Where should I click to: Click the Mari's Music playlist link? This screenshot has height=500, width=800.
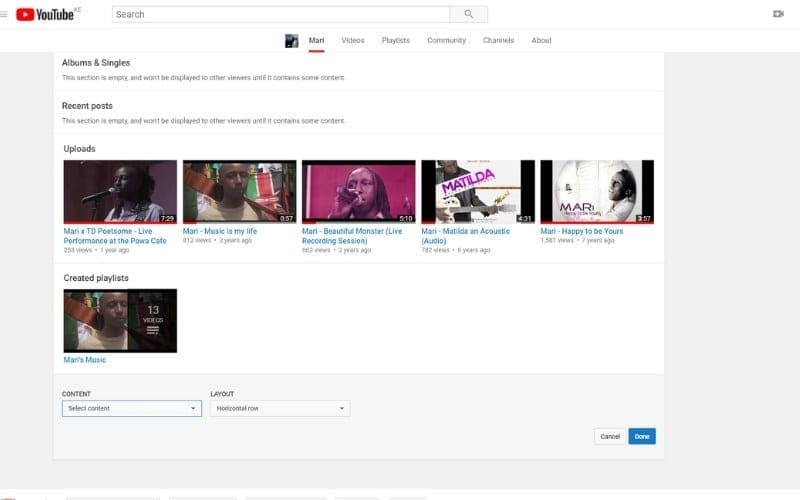click(85, 360)
